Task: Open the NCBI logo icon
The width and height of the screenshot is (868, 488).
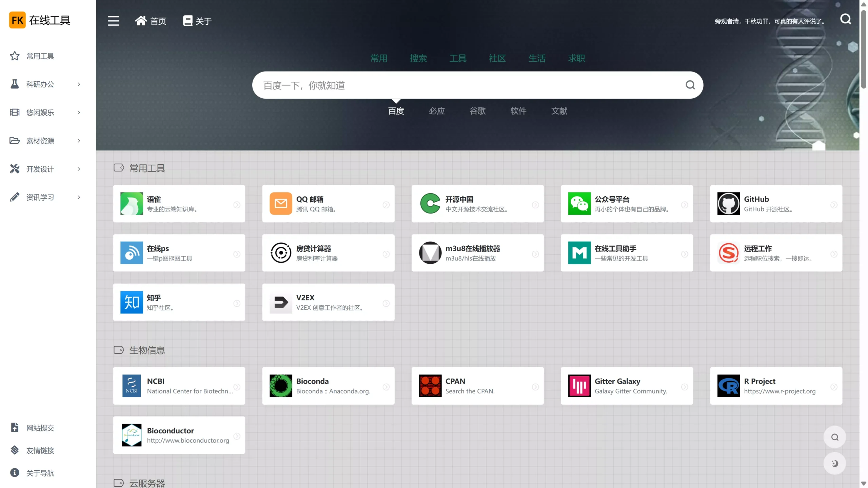Action: coord(132,386)
